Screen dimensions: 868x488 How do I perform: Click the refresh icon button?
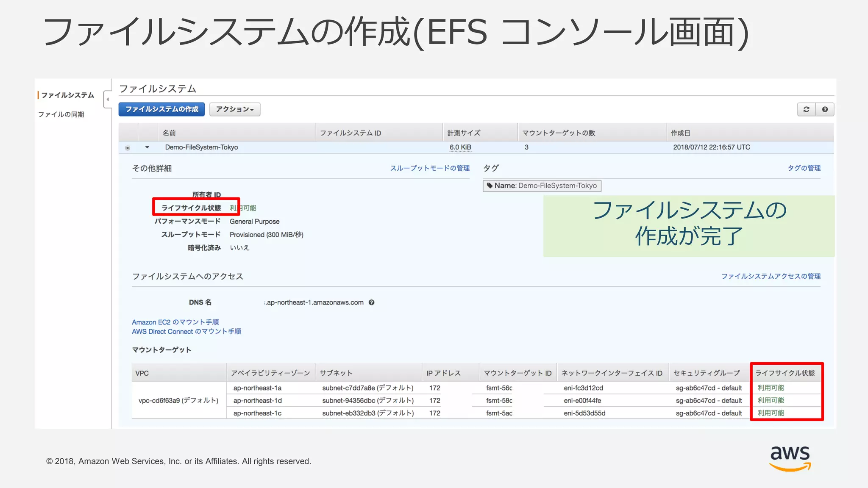tap(806, 109)
